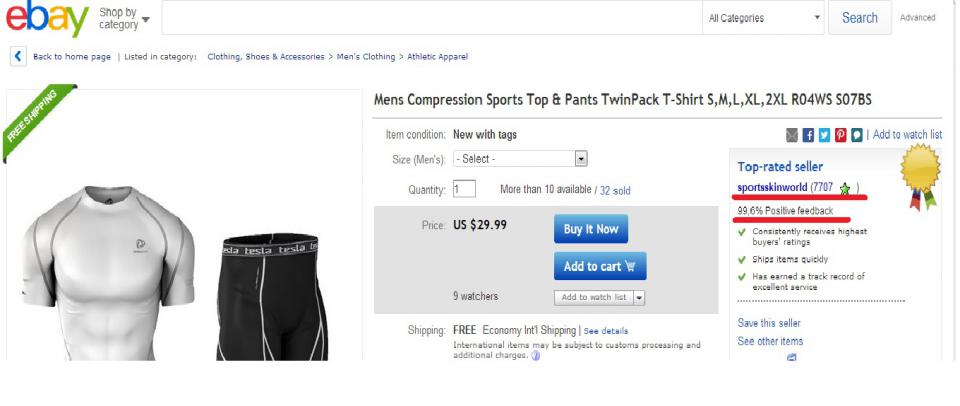Click the Add to cart button
The height and width of the screenshot is (406, 960).
coord(599,266)
